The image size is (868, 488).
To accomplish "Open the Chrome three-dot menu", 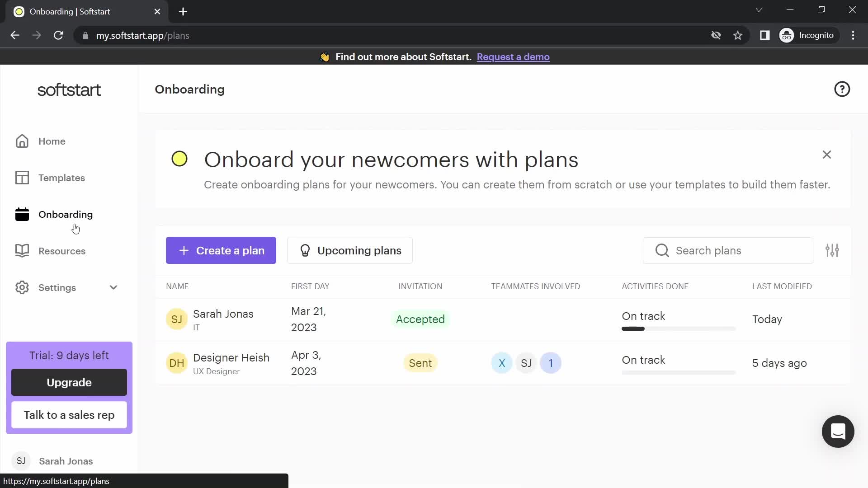I will (x=853, y=35).
